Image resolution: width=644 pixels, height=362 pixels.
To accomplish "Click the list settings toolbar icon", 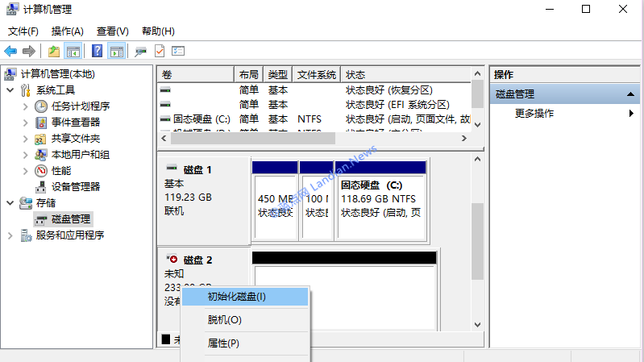I will 178,51.
